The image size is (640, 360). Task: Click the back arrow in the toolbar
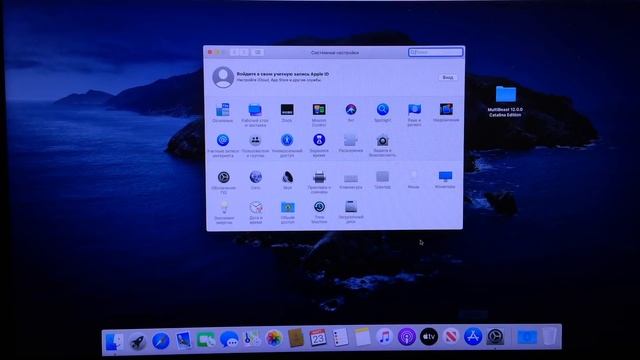coord(234,52)
